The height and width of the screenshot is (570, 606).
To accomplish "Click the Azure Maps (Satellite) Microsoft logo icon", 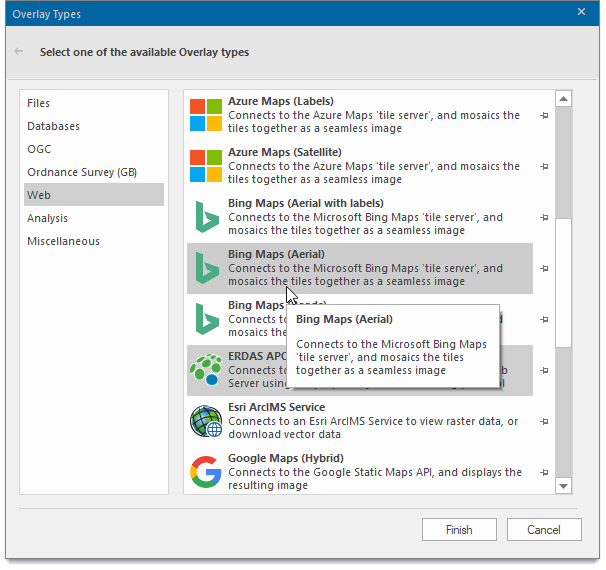I will [206, 166].
